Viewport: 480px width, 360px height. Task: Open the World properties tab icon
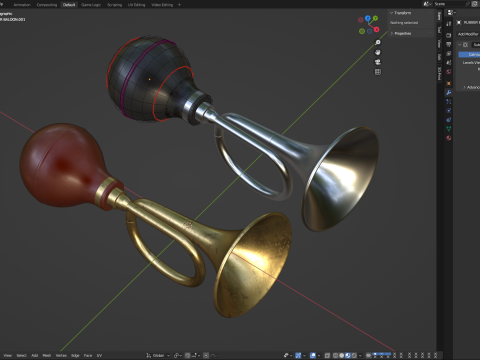click(449, 71)
